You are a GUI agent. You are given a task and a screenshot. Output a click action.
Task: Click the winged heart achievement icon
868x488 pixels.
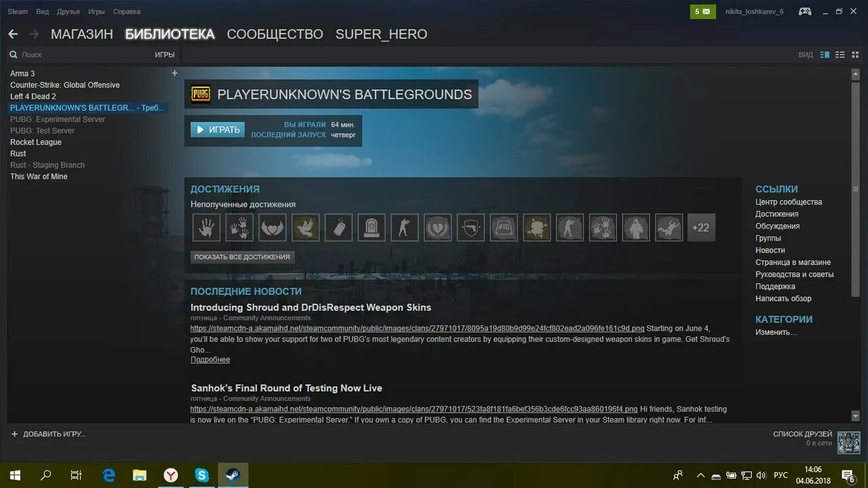(x=273, y=228)
